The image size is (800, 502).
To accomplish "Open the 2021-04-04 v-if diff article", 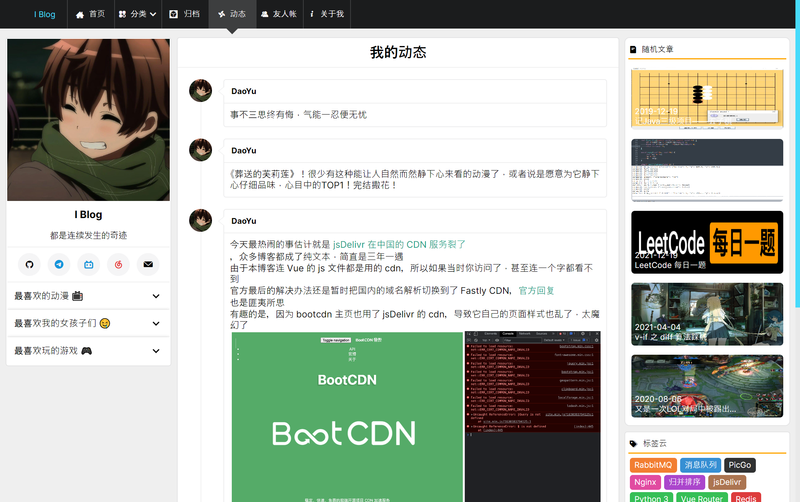I will (707, 314).
